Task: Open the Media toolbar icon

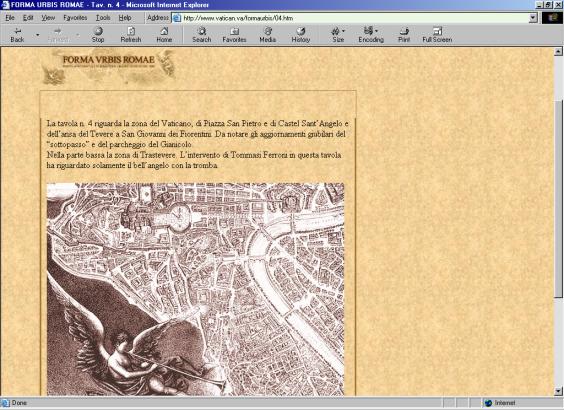Action: pos(268,35)
